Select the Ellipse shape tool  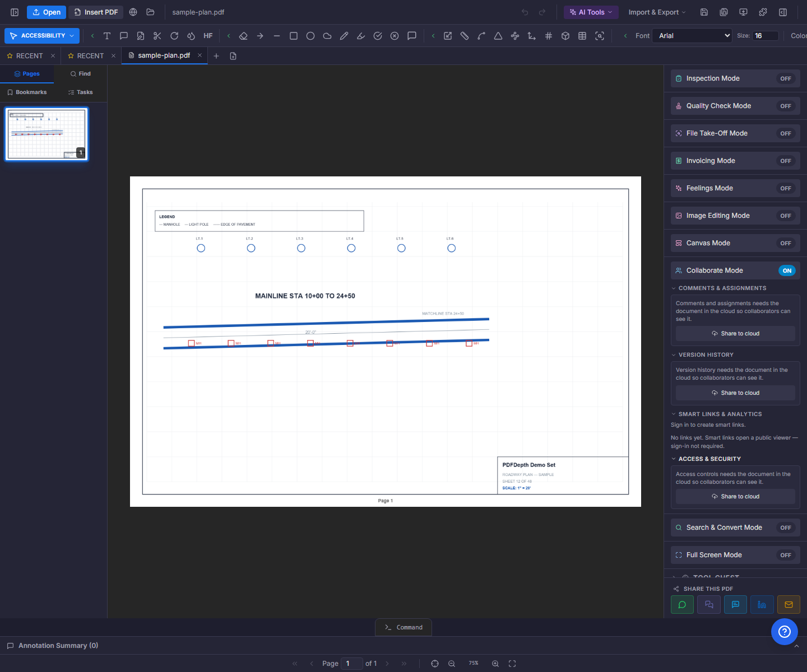click(310, 36)
